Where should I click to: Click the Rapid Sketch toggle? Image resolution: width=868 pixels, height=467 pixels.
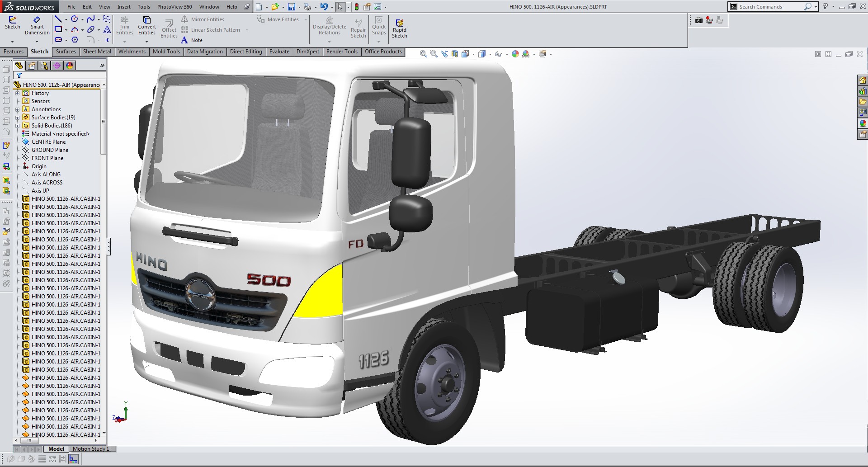[400, 28]
